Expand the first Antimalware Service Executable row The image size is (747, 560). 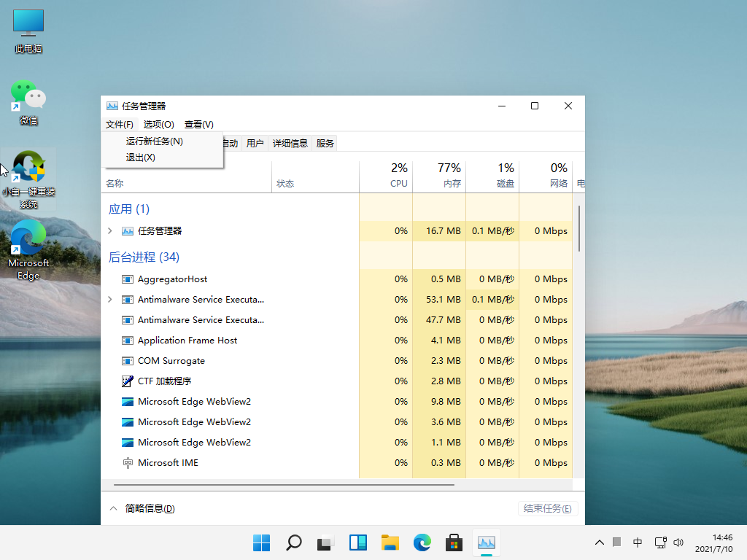(110, 300)
